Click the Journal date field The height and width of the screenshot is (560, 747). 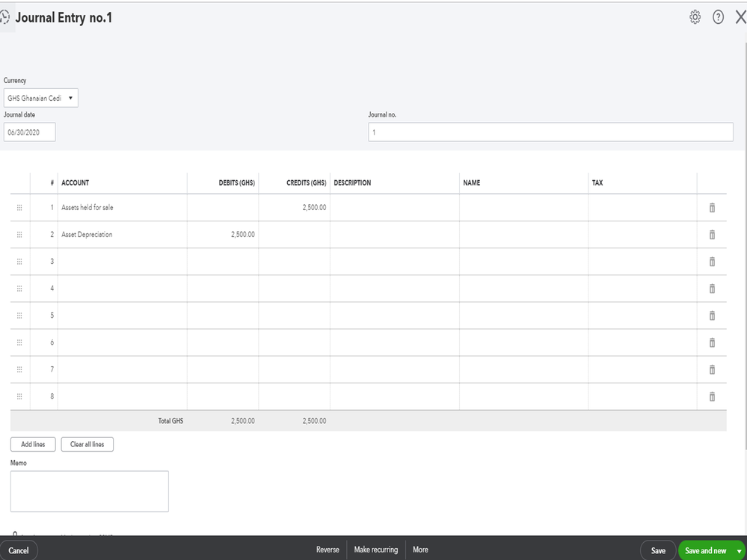pos(30,132)
